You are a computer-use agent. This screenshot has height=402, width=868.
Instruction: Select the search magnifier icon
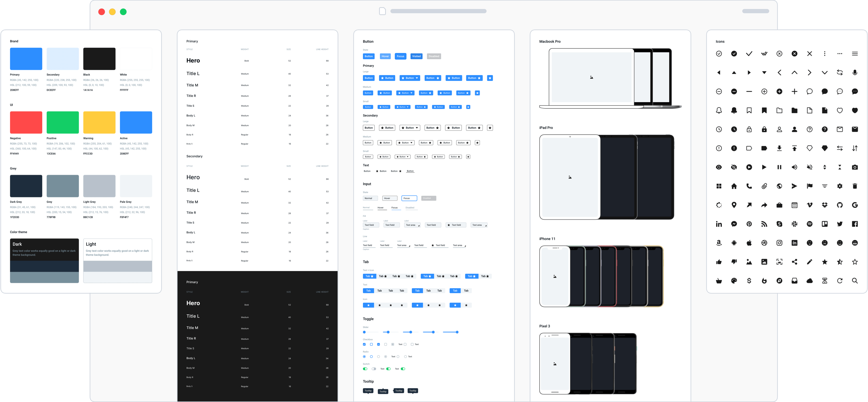click(x=855, y=281)
